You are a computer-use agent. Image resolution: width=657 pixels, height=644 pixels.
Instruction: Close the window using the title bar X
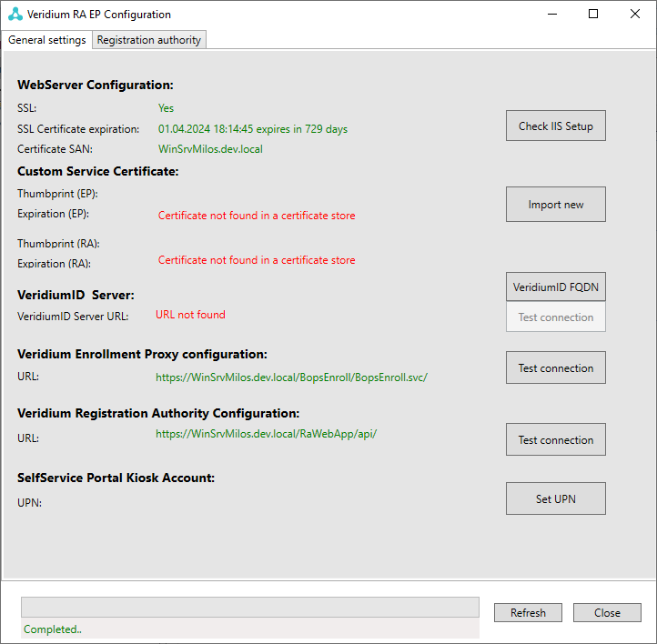[635, 15]
